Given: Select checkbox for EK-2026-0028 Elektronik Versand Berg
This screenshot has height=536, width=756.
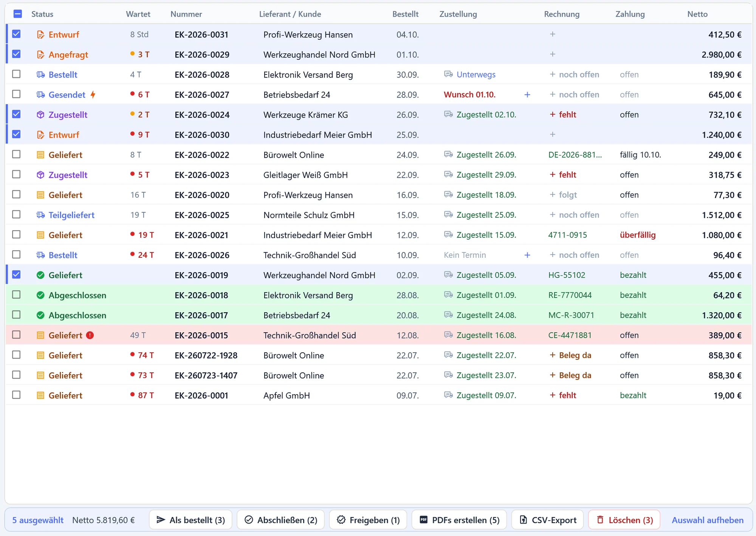Looking at the screenshot, I should tap(16, 74).
